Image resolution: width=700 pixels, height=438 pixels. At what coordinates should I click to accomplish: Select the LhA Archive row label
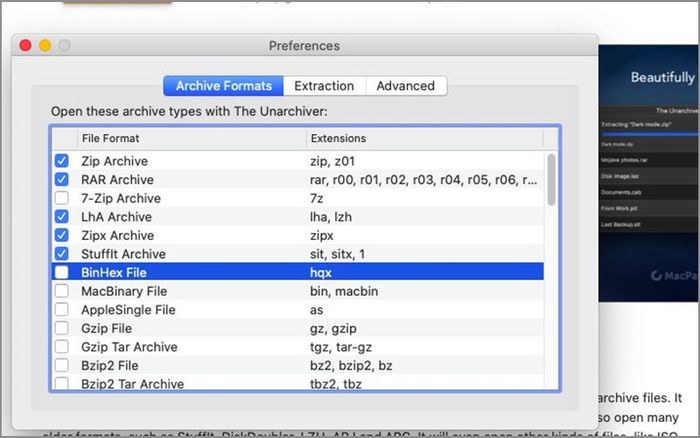click(117, 217)
